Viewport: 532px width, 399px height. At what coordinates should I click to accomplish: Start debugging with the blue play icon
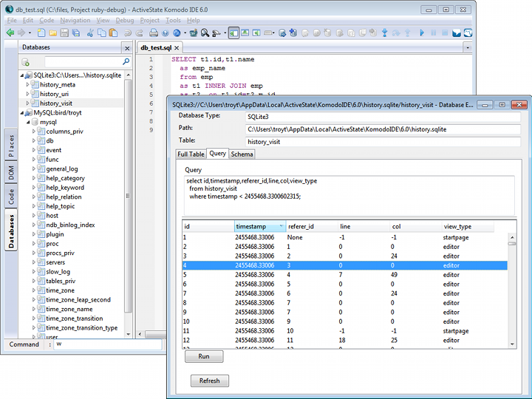tap(422, 33)
